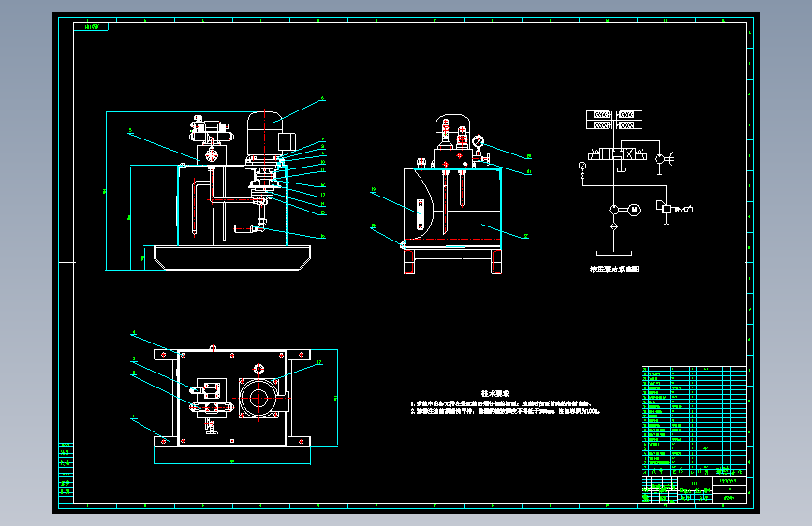Select the base tray under the front view tank
The width and height of the screenshot is (812, 526).
pyautogui.click(x=232, y=257)
